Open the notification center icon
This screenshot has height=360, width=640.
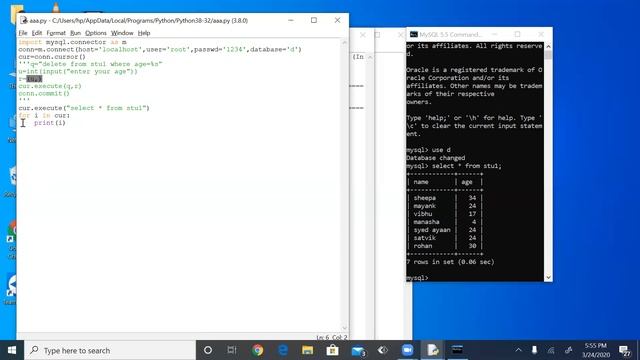tap(624, 350)
